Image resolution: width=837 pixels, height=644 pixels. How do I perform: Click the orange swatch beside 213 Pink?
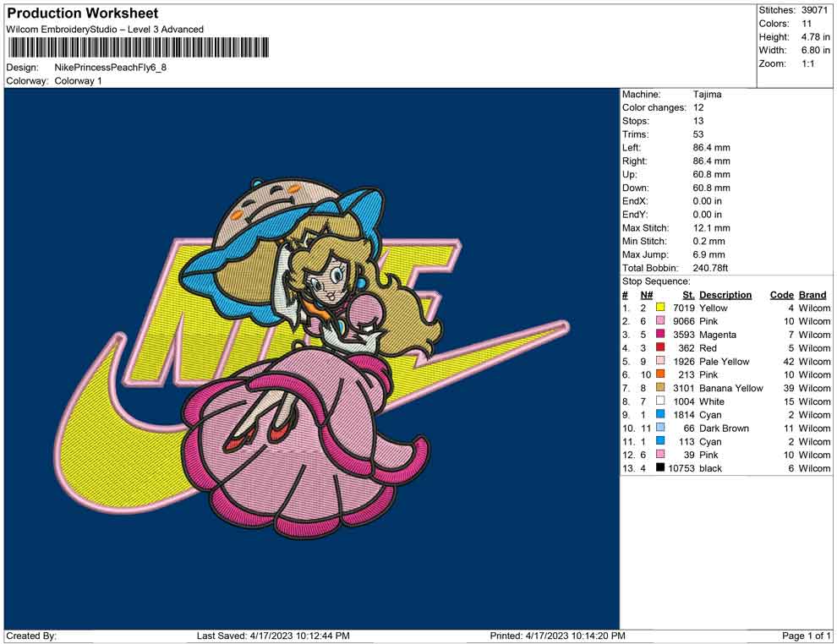tap(660, 374)
